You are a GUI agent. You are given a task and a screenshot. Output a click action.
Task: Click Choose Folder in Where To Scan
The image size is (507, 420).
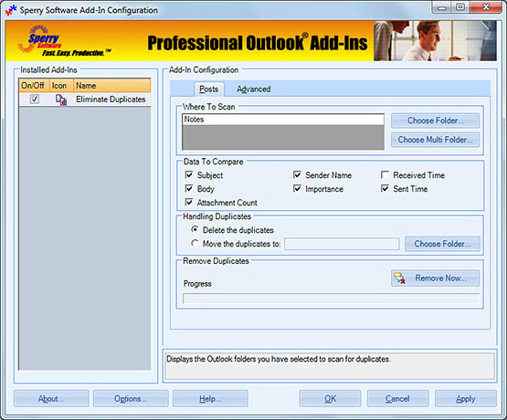(435, 121)
